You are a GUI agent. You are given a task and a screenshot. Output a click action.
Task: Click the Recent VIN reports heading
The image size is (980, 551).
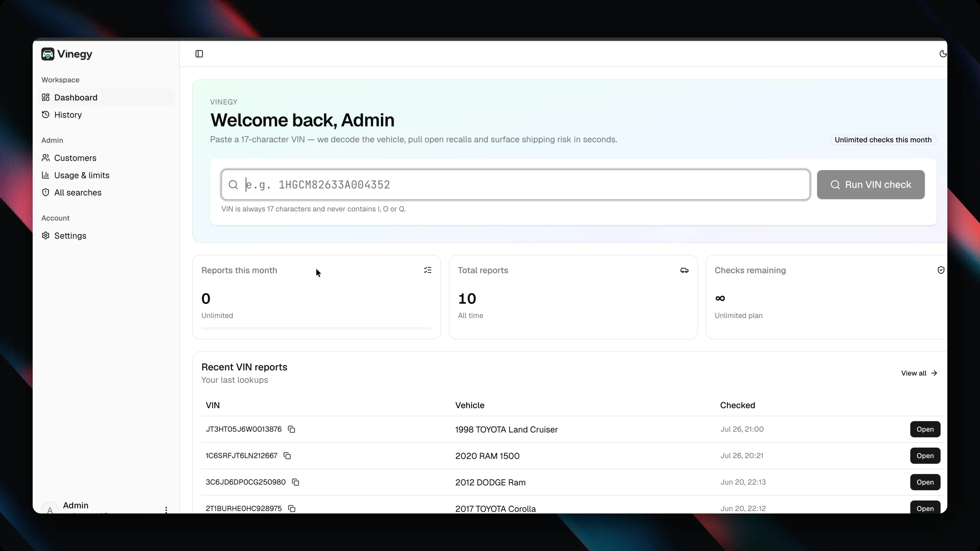(244, 367)
